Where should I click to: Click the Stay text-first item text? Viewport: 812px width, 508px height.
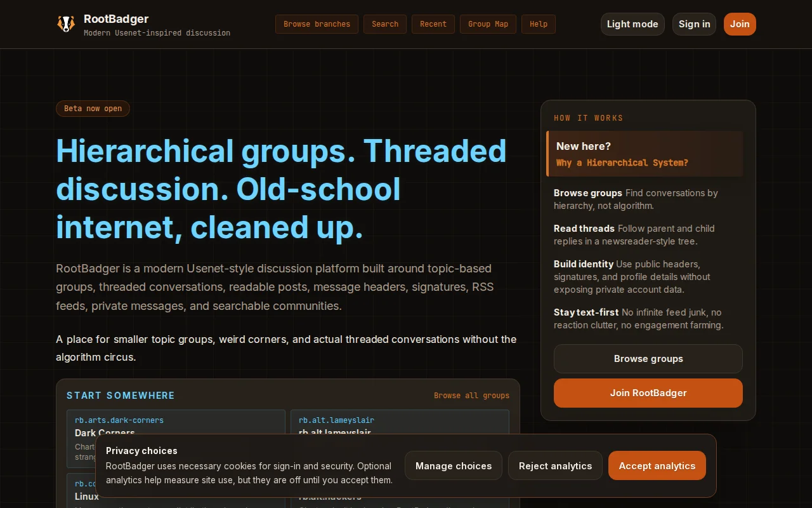[638, 319]
